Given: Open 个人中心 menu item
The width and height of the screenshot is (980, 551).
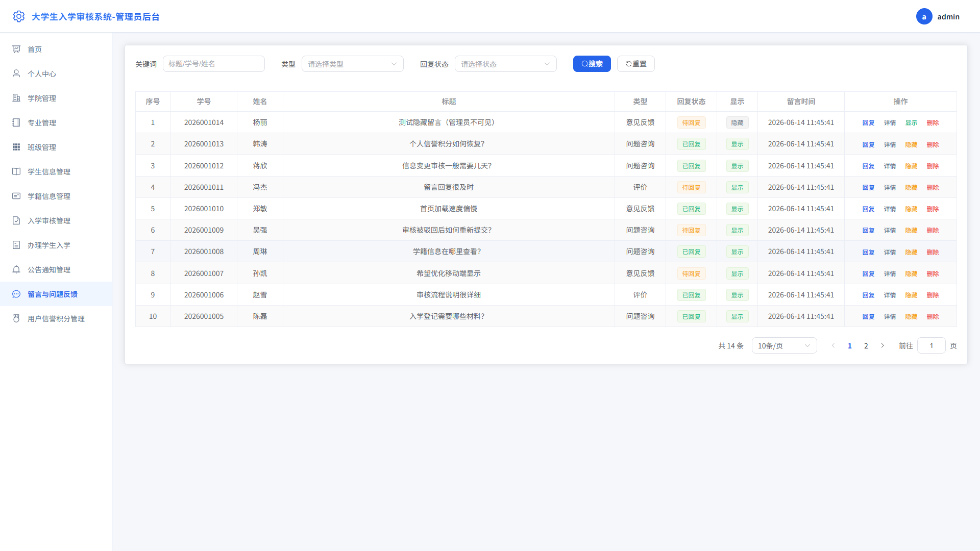Looking at the screenshot, I should coord(56,73).
